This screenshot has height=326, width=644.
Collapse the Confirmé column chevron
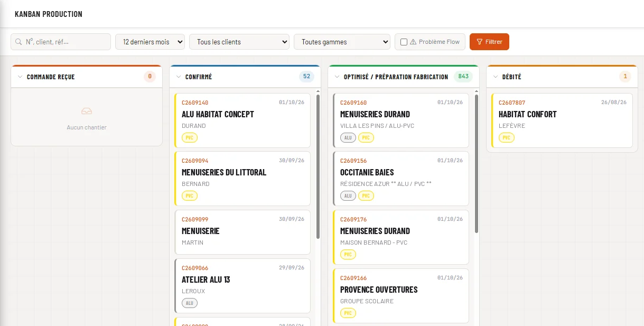pyautogui.click(x=179, y=77)
